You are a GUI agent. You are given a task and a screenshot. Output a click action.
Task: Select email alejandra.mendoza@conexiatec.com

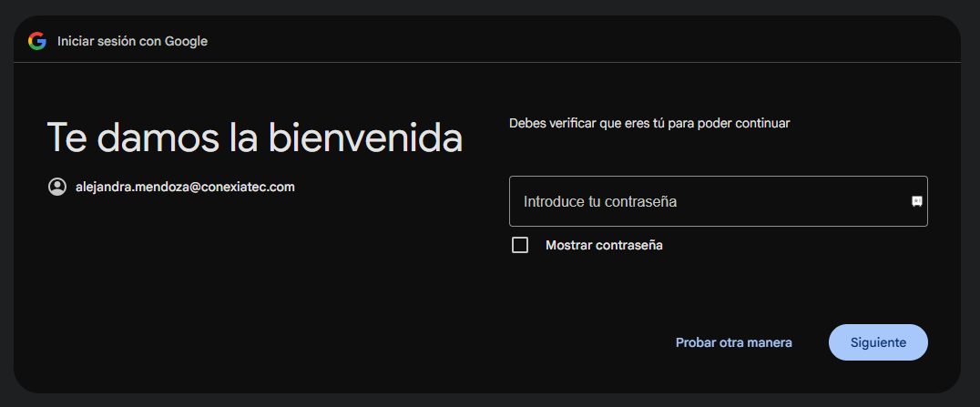[x=185, y=187]
